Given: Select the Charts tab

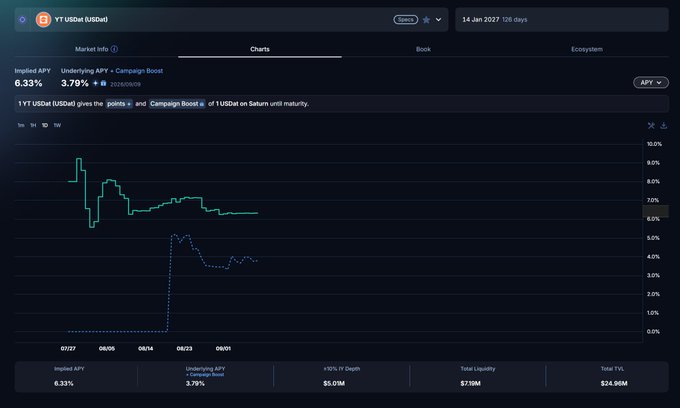Looking at the screenshot, I should pyautogui.click(x=260, y=49).
